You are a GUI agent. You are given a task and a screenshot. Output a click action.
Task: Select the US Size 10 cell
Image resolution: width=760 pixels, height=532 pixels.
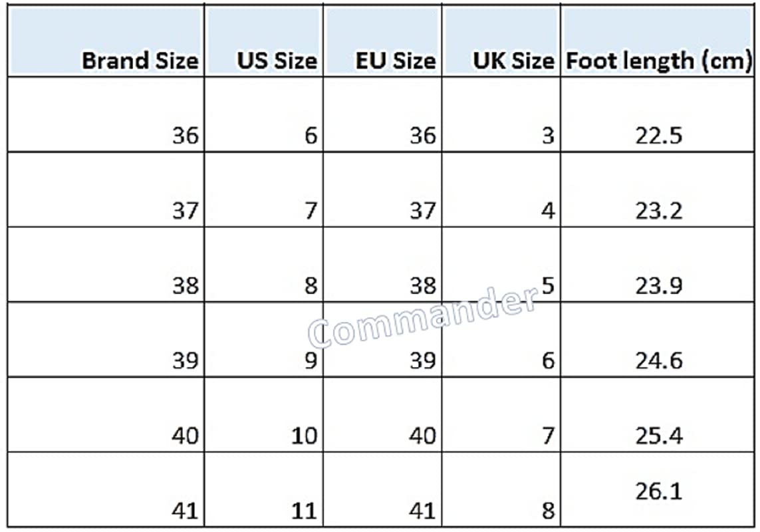(305, 436)
